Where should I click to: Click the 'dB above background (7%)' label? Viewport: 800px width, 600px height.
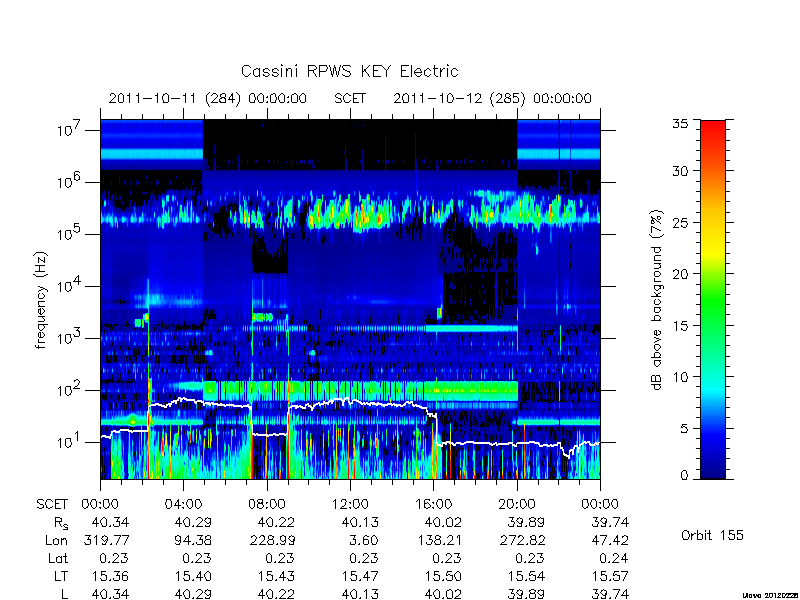point(657,300)
